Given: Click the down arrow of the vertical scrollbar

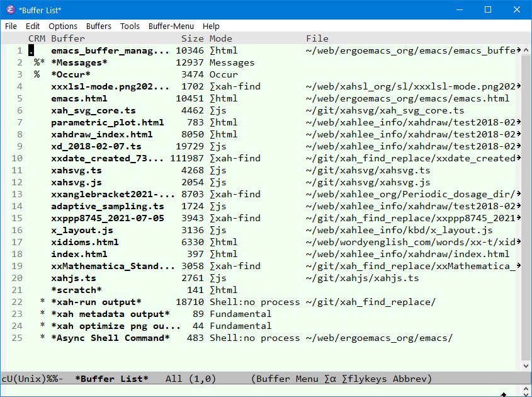Looking at the screenshot, I should tap(525, 365).
